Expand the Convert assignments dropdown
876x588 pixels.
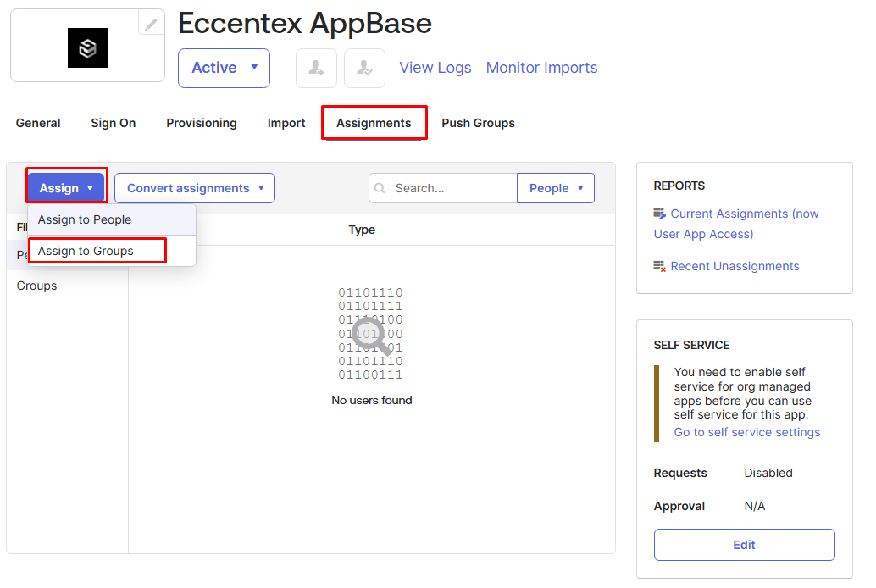pyautogui.click(x=195, y=188)
